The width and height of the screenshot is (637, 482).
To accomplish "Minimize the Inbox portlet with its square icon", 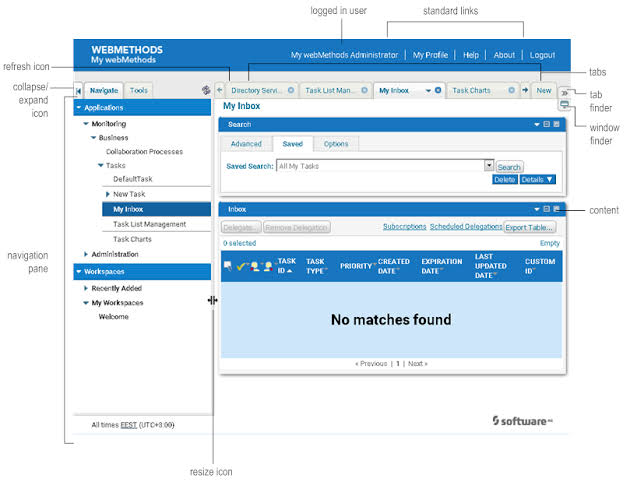I will coord(546,209).
